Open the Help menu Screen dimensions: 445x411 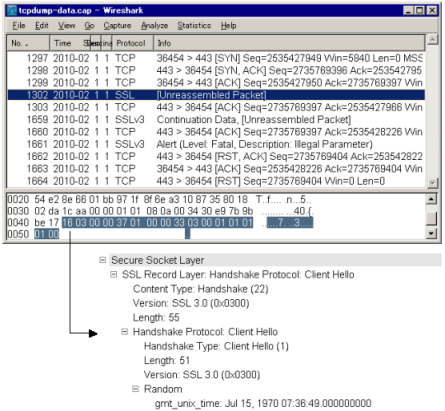tap(229, 26)
